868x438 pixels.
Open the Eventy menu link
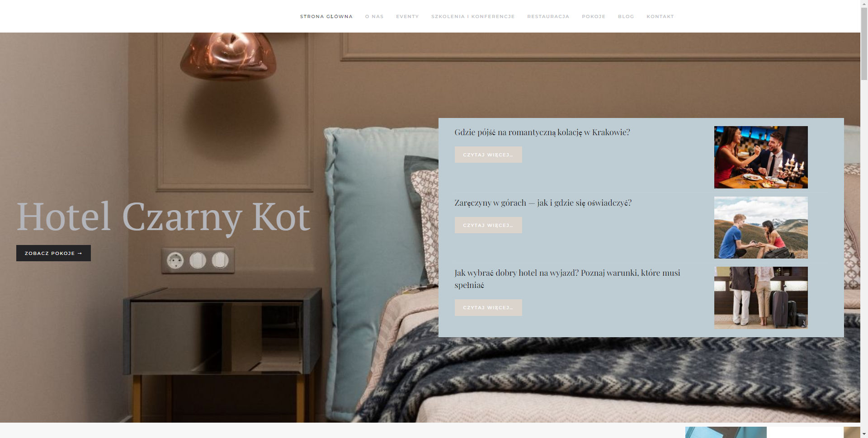click(x=407, y=16)
